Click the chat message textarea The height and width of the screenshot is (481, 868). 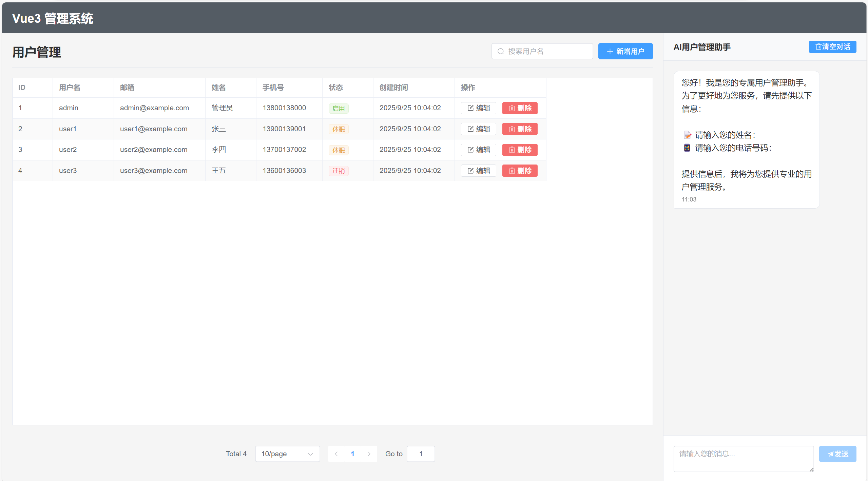click(743, 459)
